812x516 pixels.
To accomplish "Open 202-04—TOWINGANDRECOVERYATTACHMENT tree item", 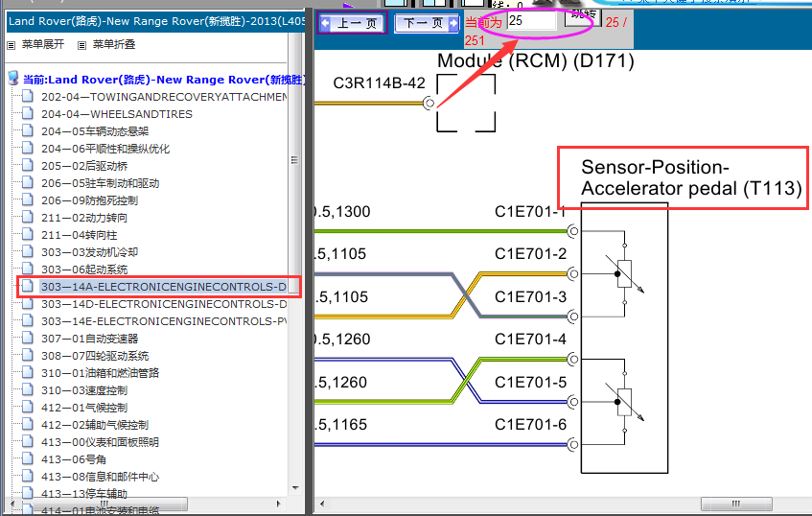I will tap(164, 97).
